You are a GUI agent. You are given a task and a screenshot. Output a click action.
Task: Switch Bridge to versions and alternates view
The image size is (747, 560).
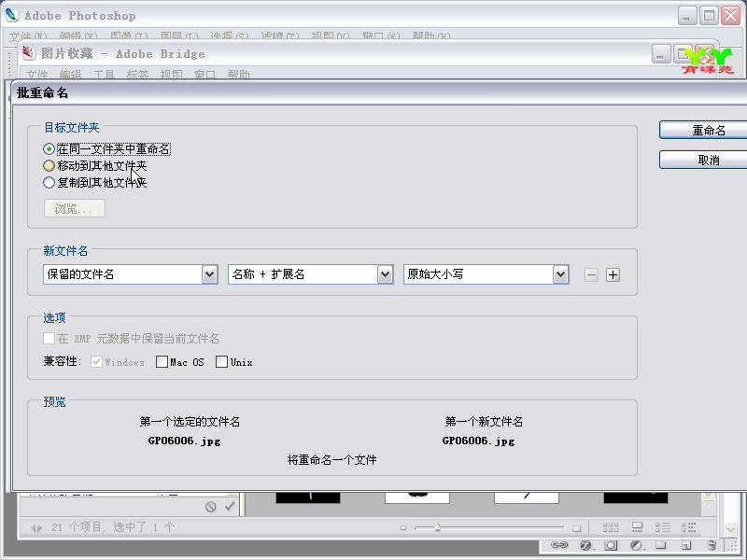tap(688, 527)
